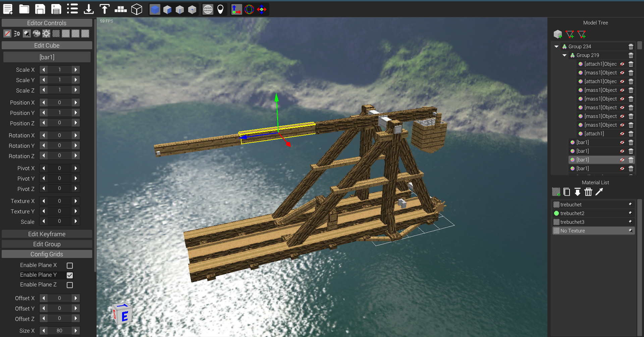
Task: Click the Rotation Z value field
Action: coord(59,156)
